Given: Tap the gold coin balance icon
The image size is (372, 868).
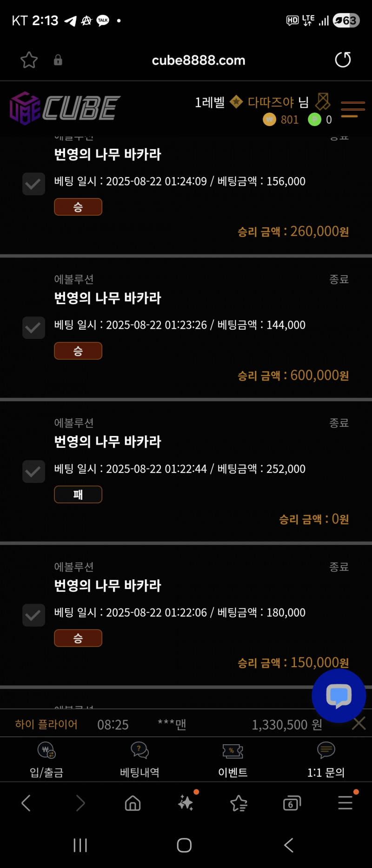Looking at the screenshot, I should pyautogui.click(x=269, y=119).
